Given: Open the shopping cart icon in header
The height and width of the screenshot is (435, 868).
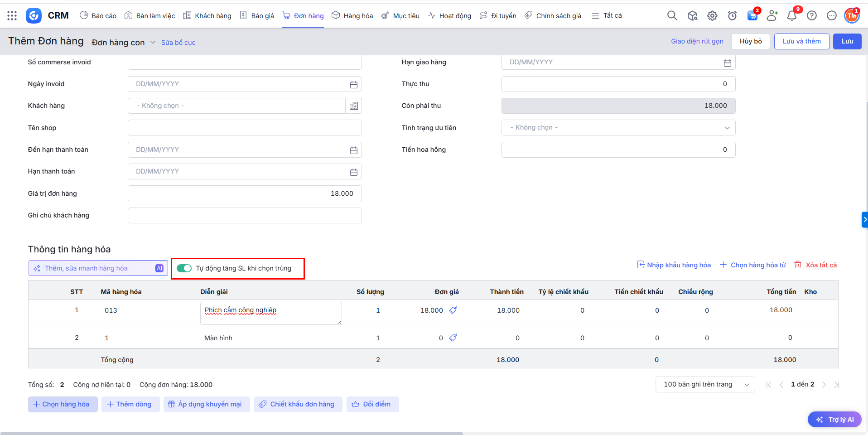Looking at the screenshot, I should pos(752,16).
